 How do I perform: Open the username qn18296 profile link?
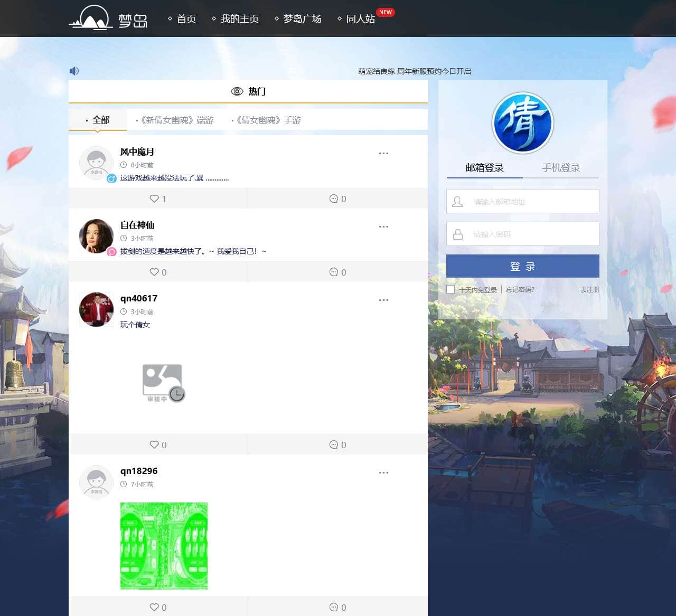click(x=139, y=471)
